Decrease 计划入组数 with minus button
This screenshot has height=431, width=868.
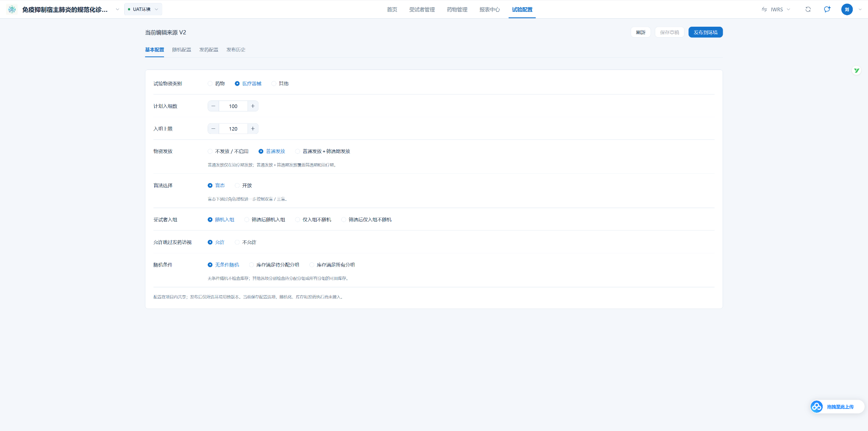213,106
